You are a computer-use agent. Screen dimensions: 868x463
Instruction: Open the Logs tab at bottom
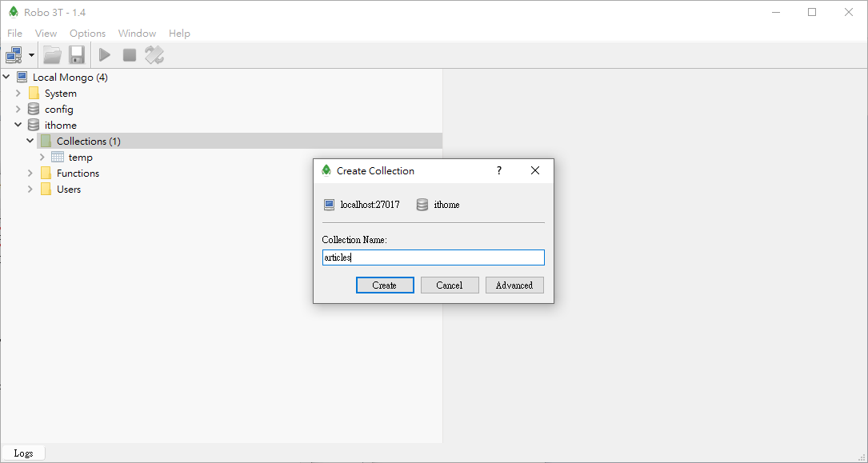(x=23, y=453)
